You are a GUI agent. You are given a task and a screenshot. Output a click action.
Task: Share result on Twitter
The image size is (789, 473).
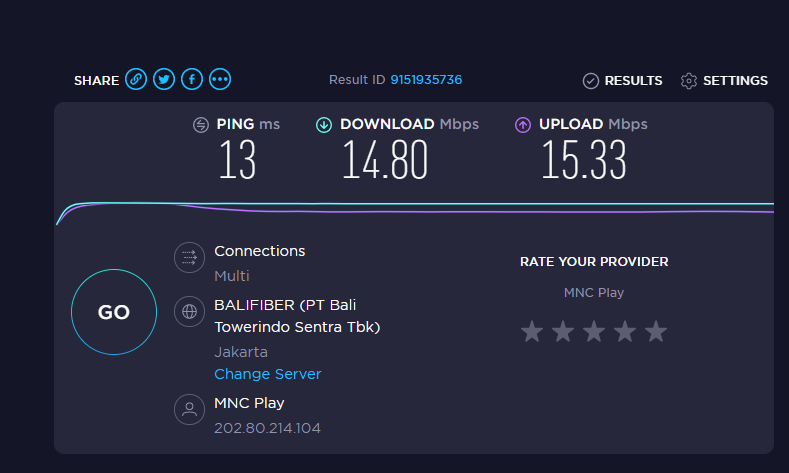point(164,80)
